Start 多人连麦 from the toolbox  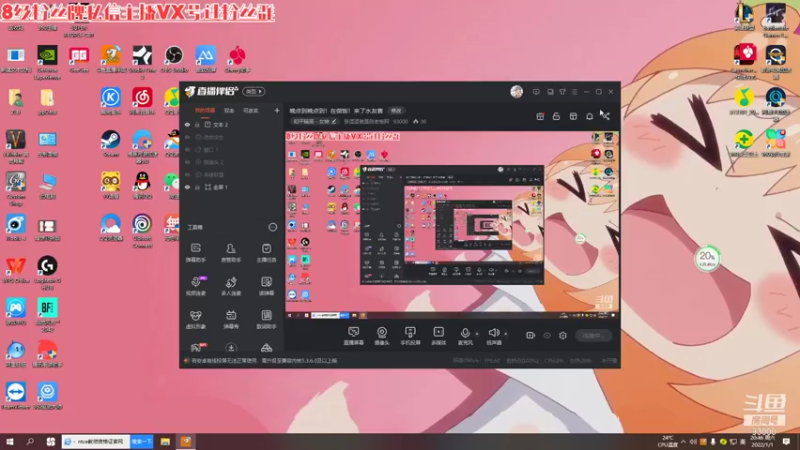[x=231, y=286]
